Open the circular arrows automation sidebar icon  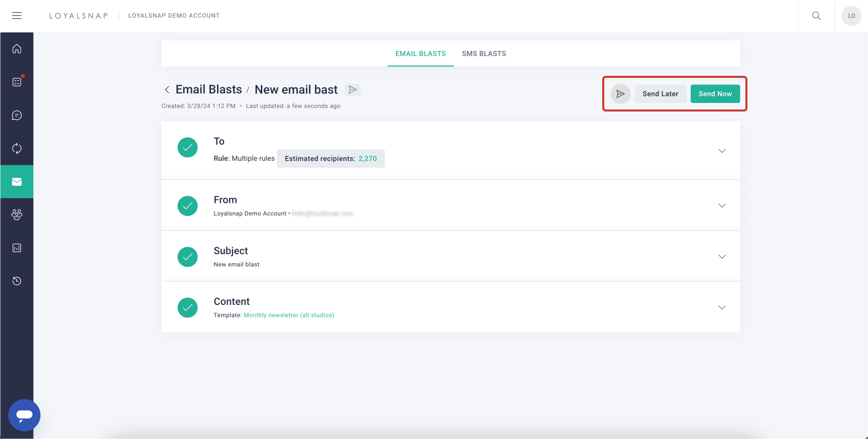17,148
